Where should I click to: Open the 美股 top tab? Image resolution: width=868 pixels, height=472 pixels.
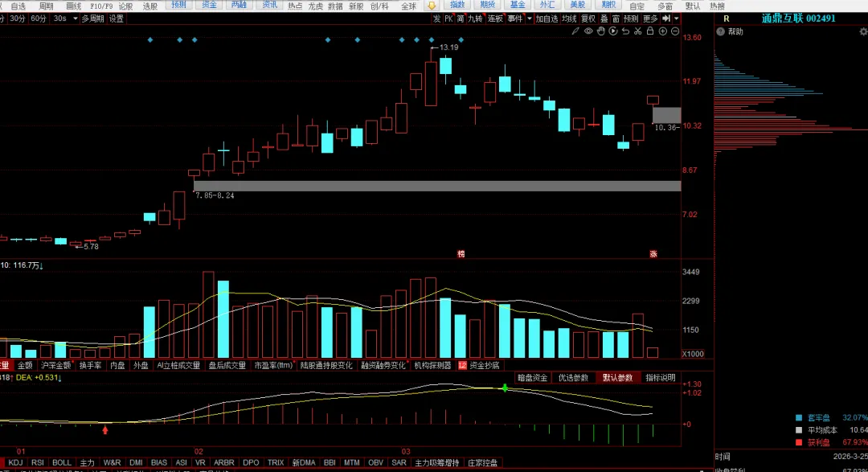pyautogui.click(x=577, y=5)
